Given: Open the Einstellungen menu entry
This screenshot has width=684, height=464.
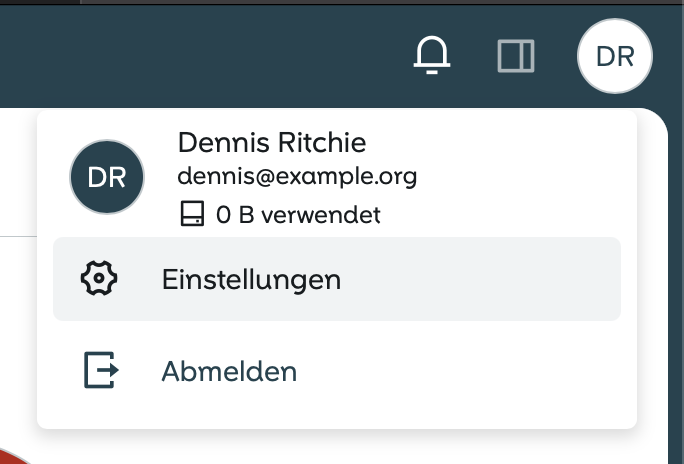Looking at the screenshot, I should tap(251, 280).
